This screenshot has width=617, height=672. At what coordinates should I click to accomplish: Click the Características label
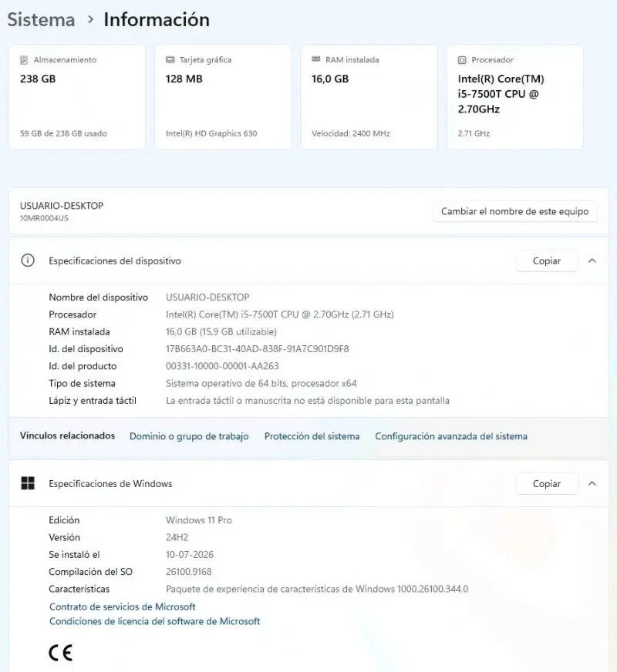(x=79, y=589)
